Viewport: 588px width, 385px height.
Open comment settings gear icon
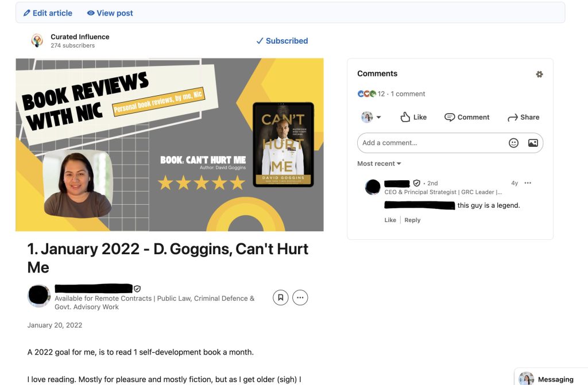[539, 74]
